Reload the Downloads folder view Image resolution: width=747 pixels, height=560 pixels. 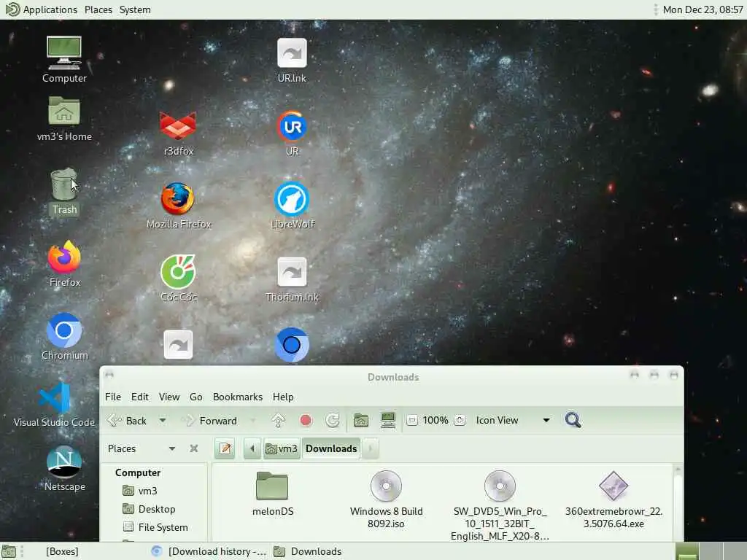click(333, 421)
